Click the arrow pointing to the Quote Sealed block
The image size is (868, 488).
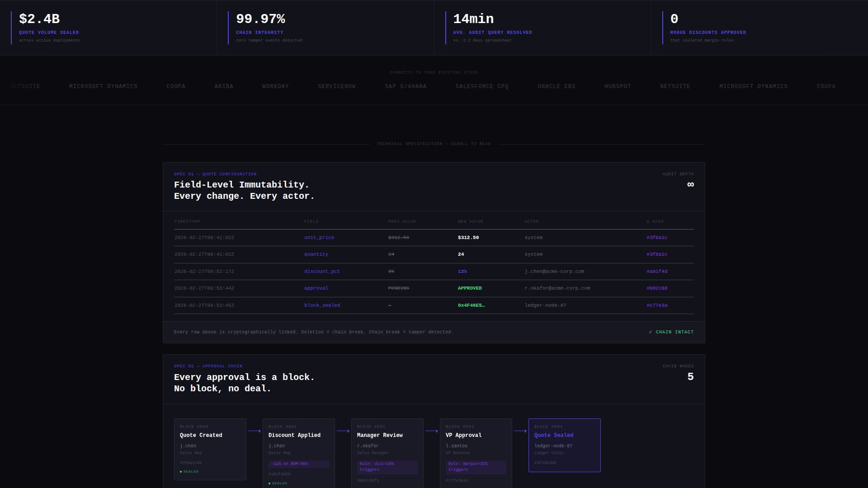[x=520, y=431]
